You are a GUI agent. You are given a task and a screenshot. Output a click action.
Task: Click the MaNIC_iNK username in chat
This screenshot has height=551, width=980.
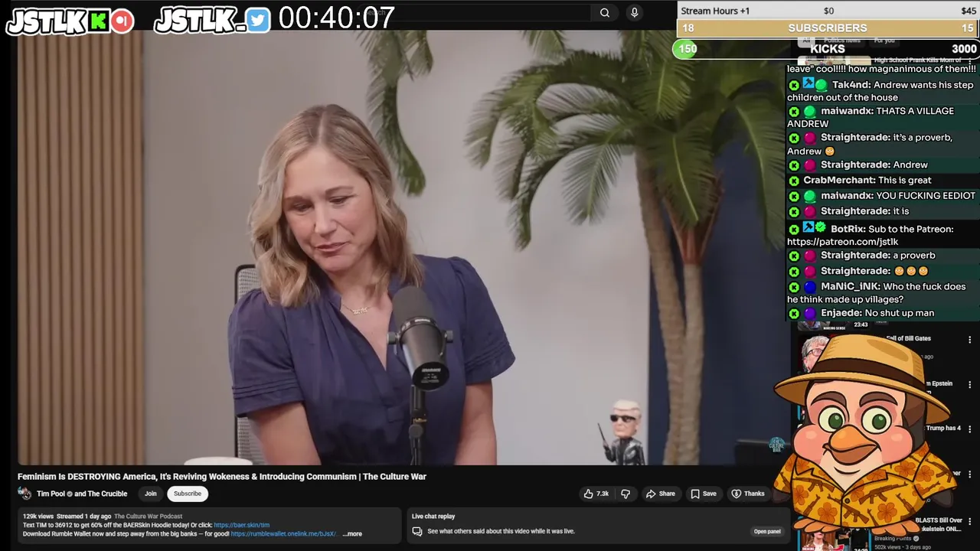coord(850,286)
